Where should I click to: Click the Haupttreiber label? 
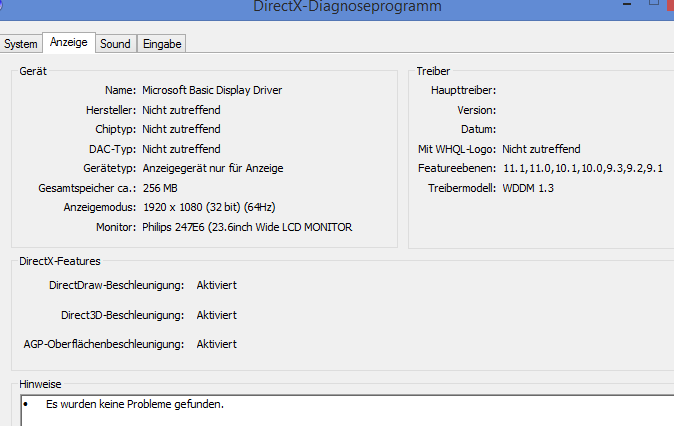463,90
